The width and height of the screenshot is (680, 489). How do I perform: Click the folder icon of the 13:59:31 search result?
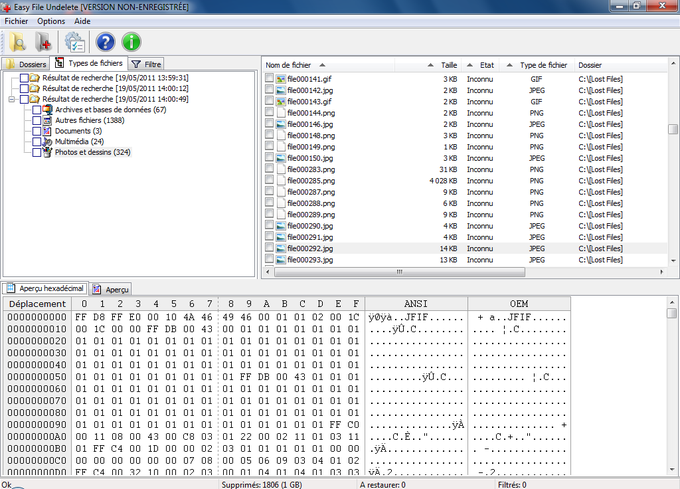pyautogui.click(x=35, y=78)
